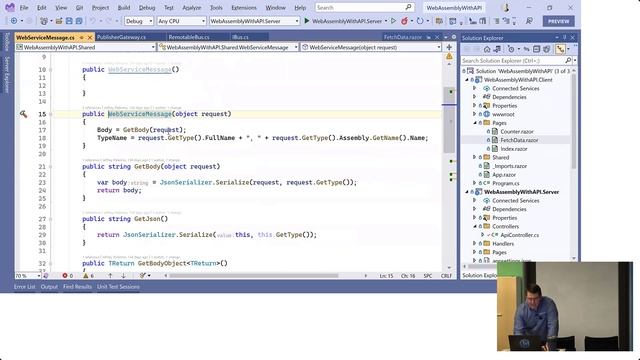Open the Error List panel tab
Screen dimensions: 640x360
[x=24, y=287]
